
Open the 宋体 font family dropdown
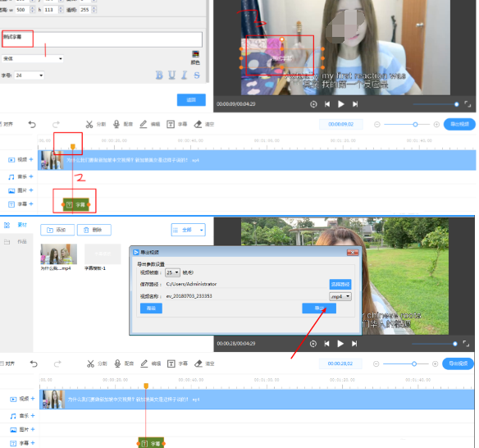click(32, 59)
